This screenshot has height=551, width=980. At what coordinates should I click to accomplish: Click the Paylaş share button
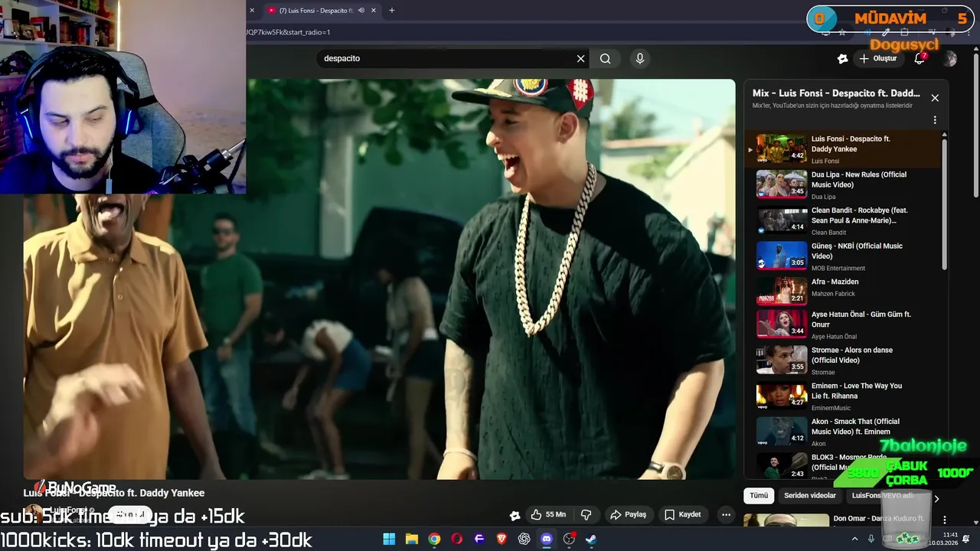point(628,515)
